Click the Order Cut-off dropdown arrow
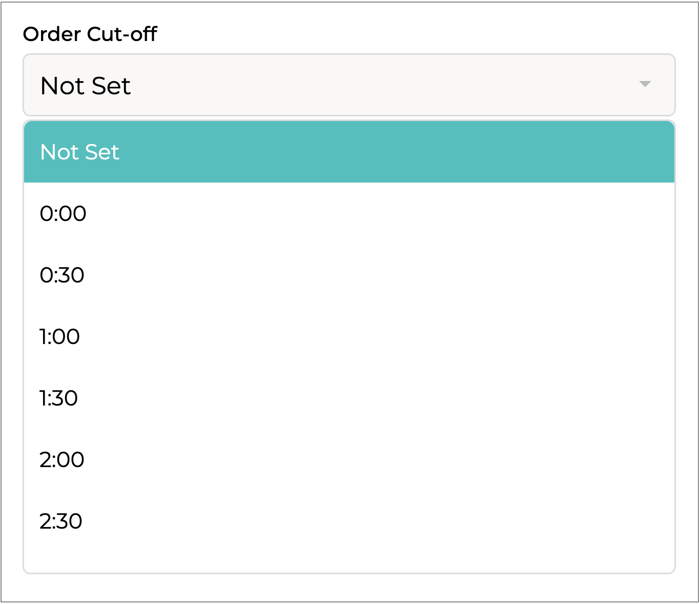Viewport: 700px width, 604px height. pyautogui.click(x=645, y=84)
